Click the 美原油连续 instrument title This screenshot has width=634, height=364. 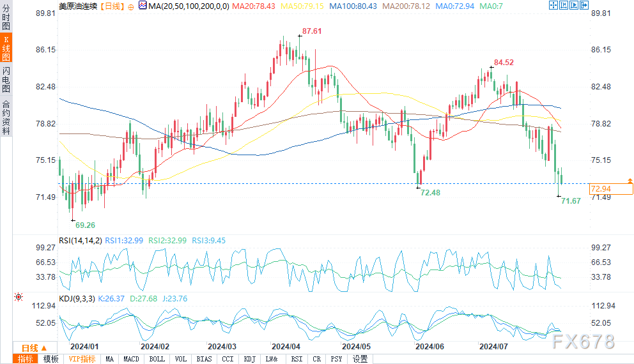coord(78,6)
